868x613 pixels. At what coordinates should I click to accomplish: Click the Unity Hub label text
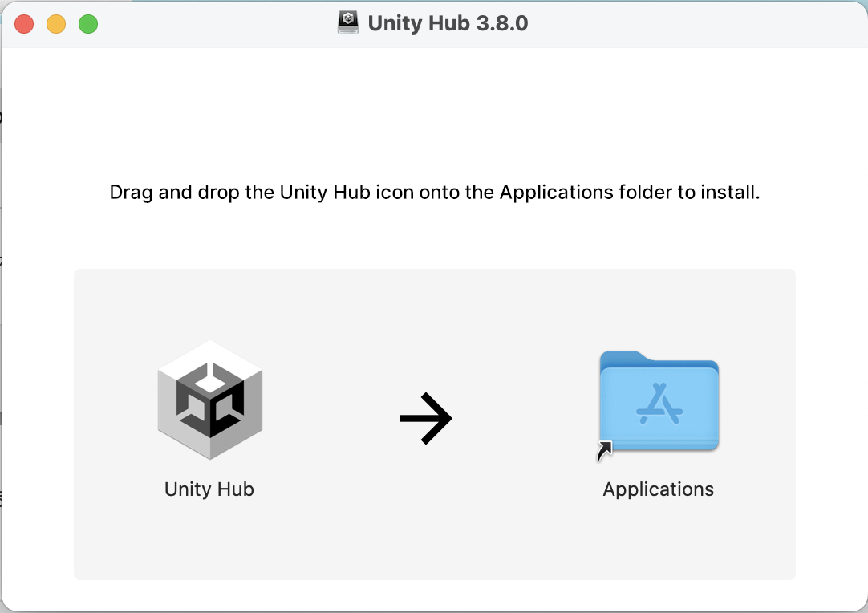[x=209, y=489]
